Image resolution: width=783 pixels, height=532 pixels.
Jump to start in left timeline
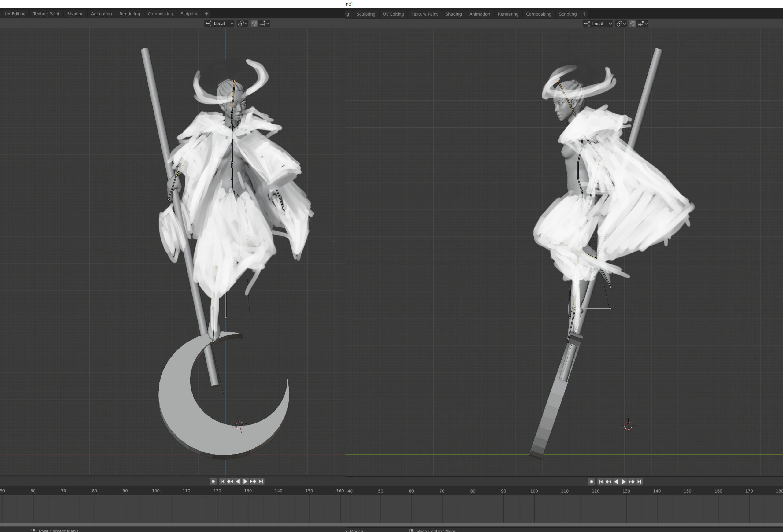coord(222,482)
